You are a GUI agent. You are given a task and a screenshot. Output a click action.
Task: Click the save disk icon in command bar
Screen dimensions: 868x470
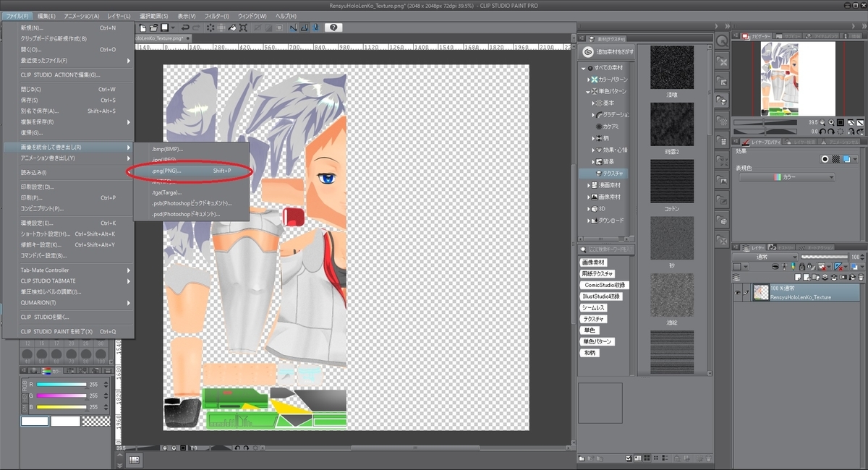point(164,27)
